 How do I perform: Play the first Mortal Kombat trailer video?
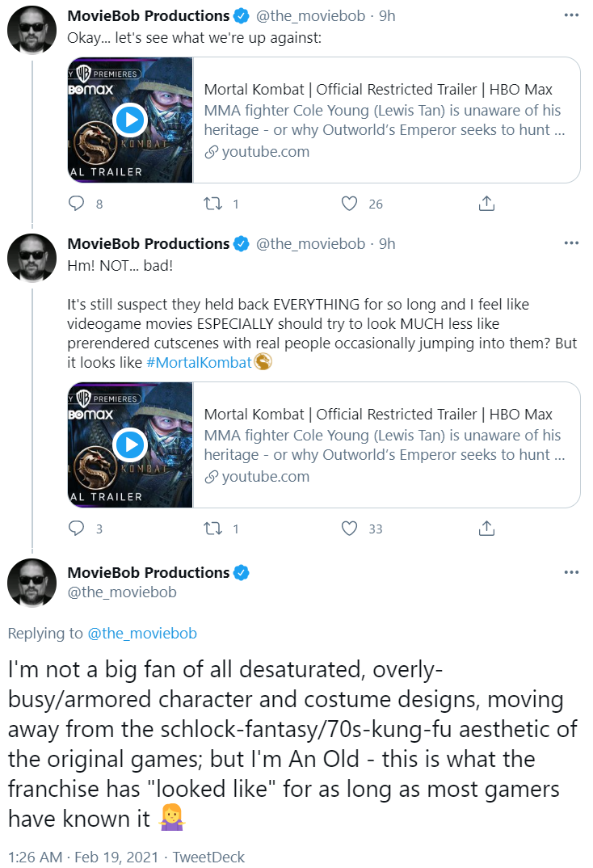tap(130, 120)
